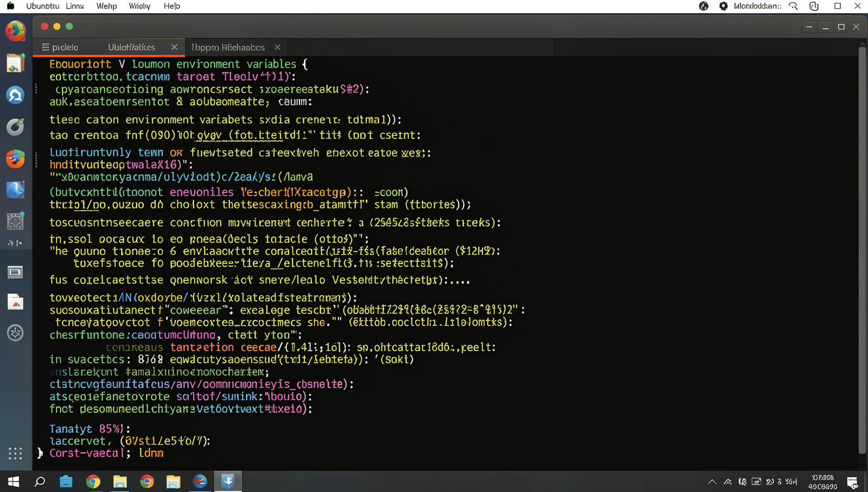Click the line starting "fus coreicaetsttse"

tap(259, 280)
